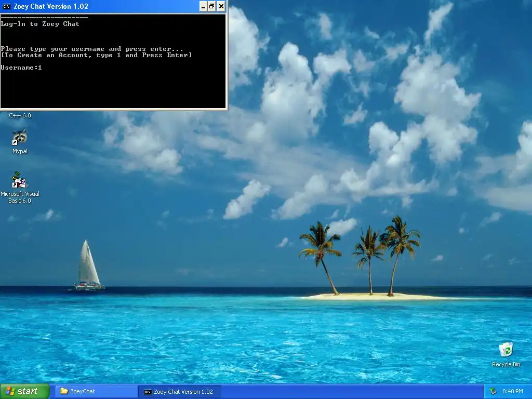
Task: Restore down the Zoey Chat console window
Action: [x=212, y=6]
